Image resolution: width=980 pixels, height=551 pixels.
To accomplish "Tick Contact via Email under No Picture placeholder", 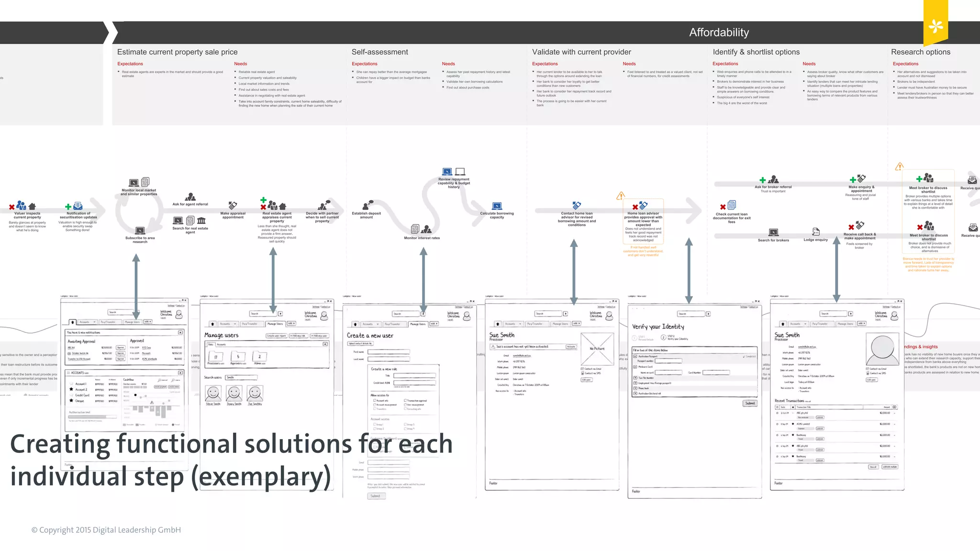I will (x=582, y=369).
